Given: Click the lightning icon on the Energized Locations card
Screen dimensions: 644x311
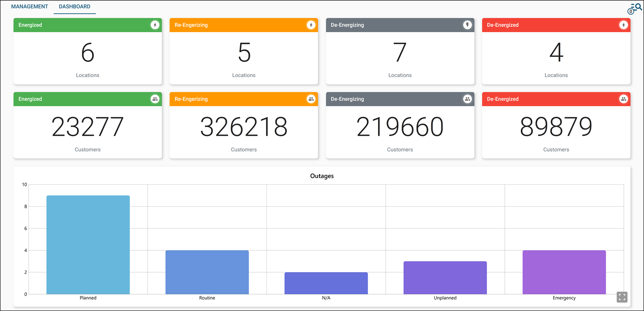Looking at the screenshot, I should (155, 25).
